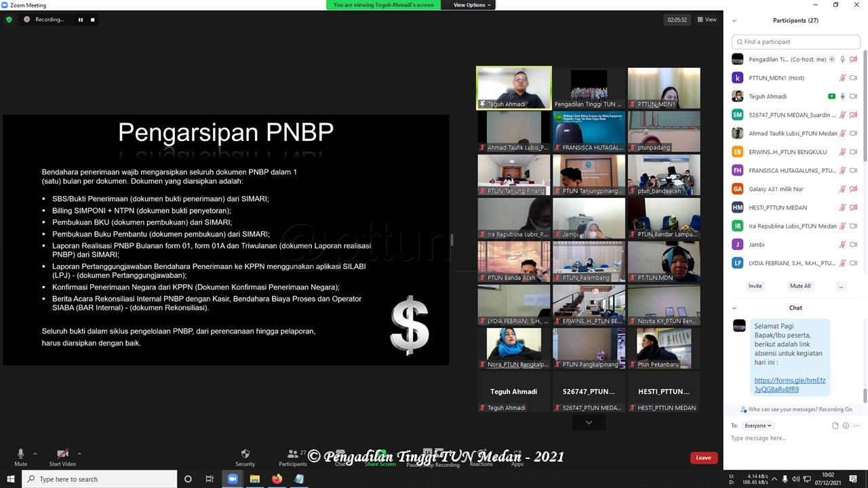Viewport: 868px width, 488px height.
Task: Pause the recording at the top
Action: (x=80, y=20)
